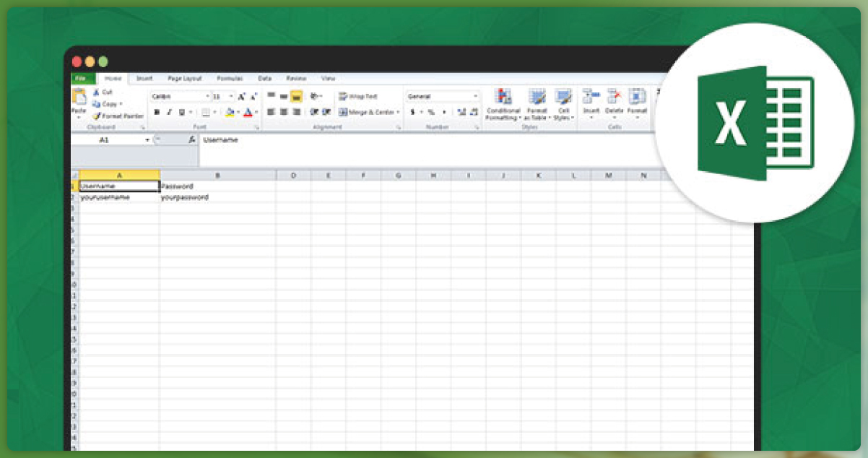
Task: Open the Name Box dropdown arrow
Action: (x=148, y=139)
